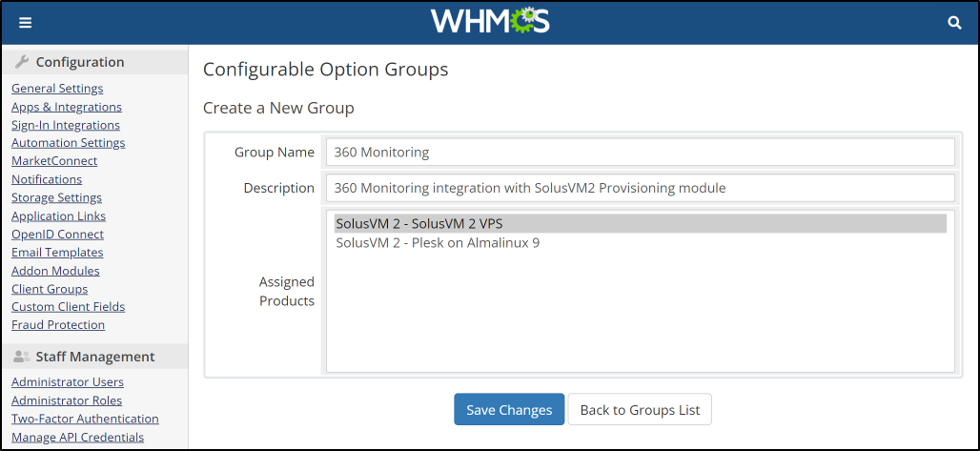Open Fraud Protection settings

(x=58, y=324)
